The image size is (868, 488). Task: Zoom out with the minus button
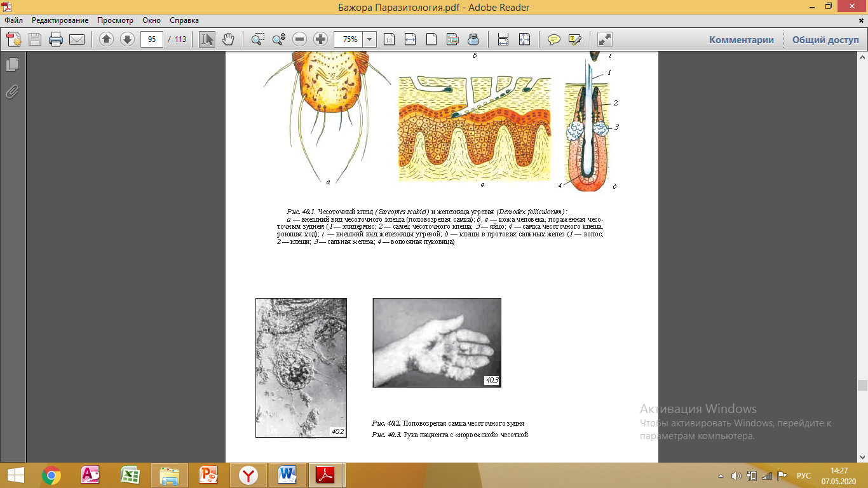point(300,39)
